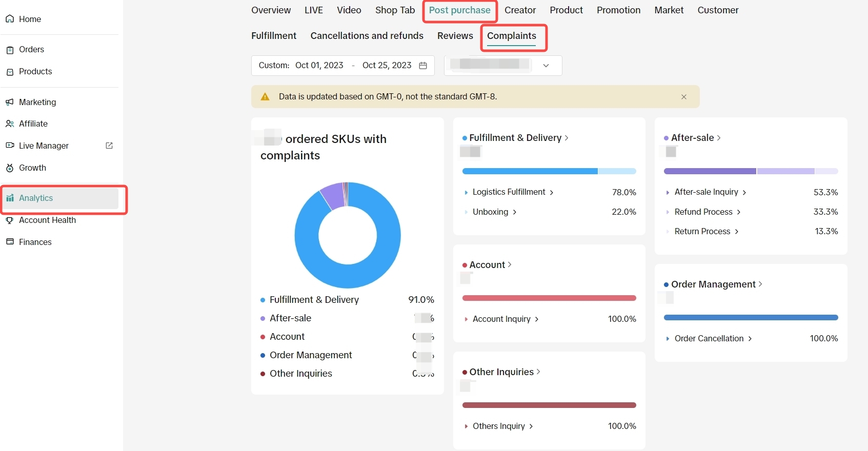The width and height of the screenshot is (868, 451).
Task: Click the Fulfillment & Delivery progress bar
Action: 549,171
